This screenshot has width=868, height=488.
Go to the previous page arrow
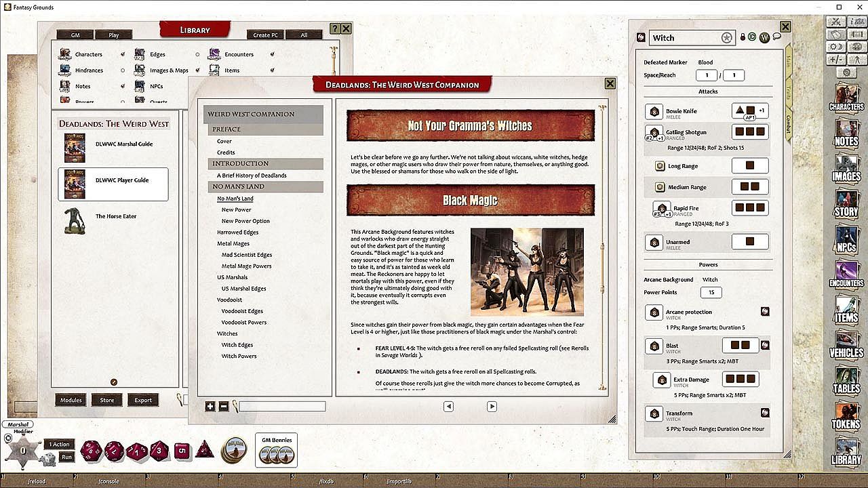pos(448,407)
